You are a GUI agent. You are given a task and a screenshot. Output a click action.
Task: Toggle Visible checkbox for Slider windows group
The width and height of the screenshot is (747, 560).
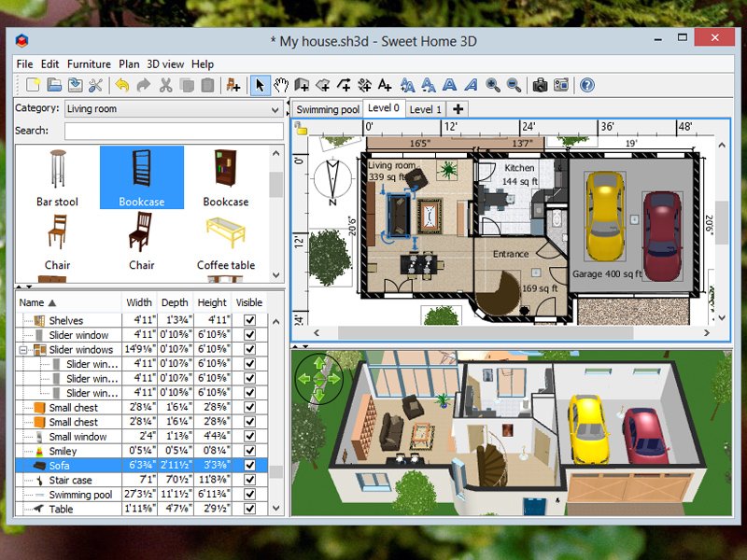249,349
